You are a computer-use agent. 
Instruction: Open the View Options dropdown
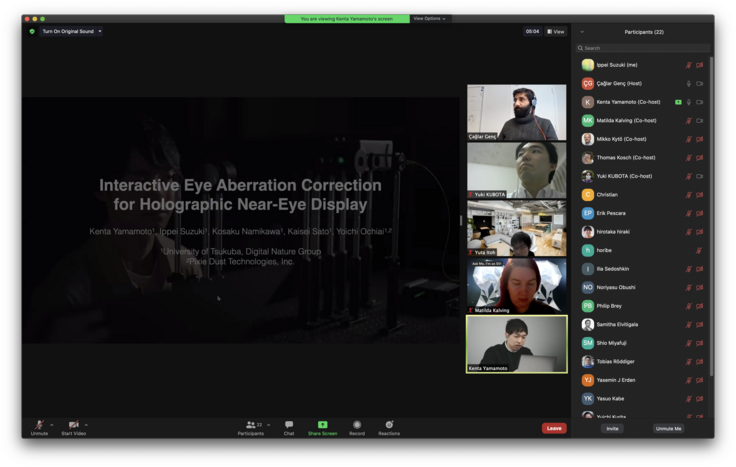click(429, 18)
